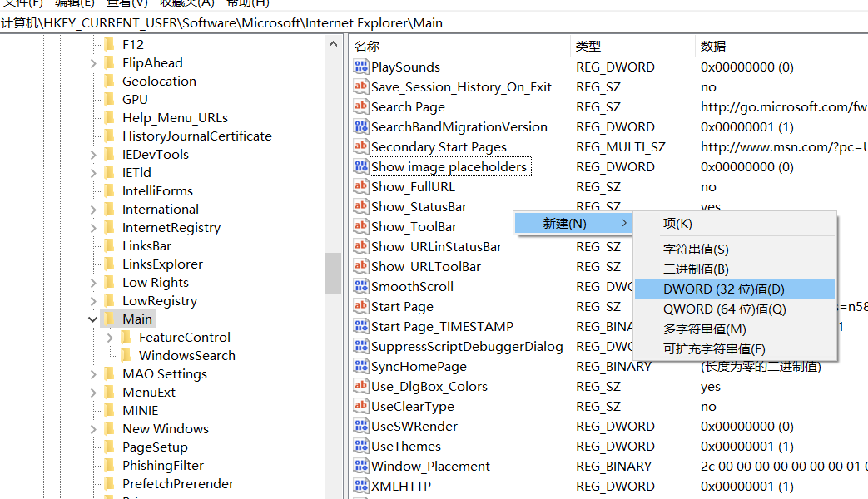868x499 pixels.
Task: Click the Show_StatusBar string icon
Action: point(361,206)
